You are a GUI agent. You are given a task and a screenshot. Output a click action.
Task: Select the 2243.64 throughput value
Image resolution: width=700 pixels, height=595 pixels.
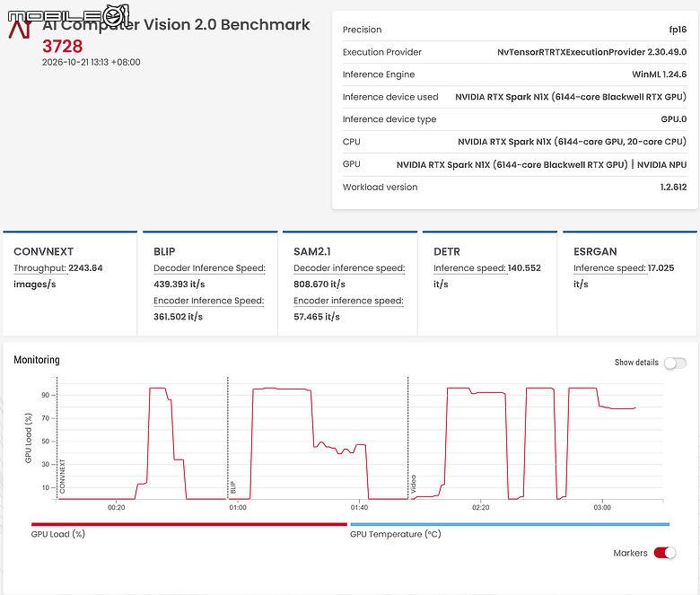85,267
